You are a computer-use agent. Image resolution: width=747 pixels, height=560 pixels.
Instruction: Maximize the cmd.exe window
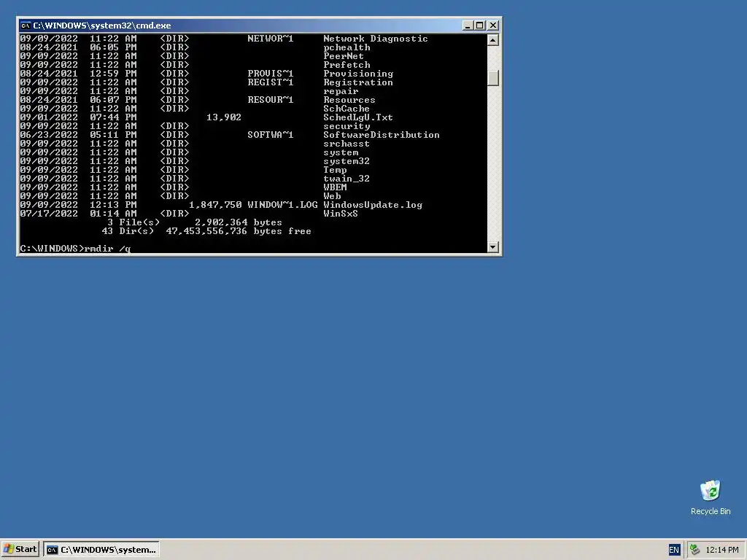coord(479,26)
